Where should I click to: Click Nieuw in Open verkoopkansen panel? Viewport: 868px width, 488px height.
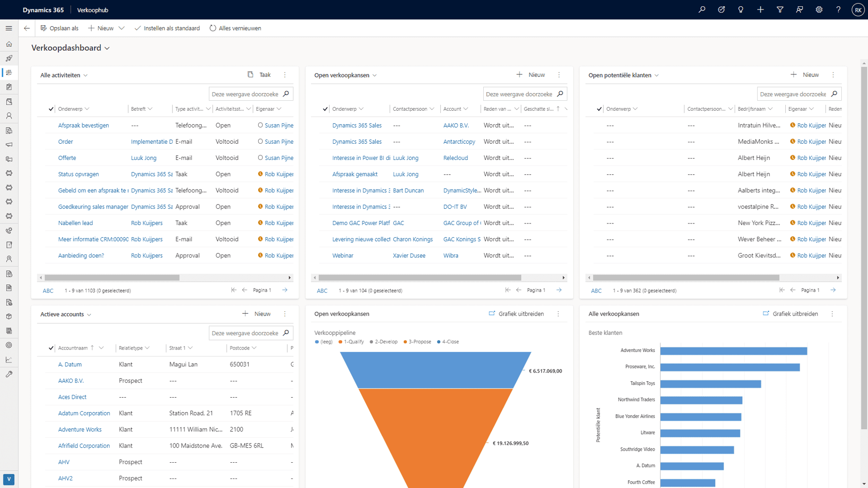531,75
